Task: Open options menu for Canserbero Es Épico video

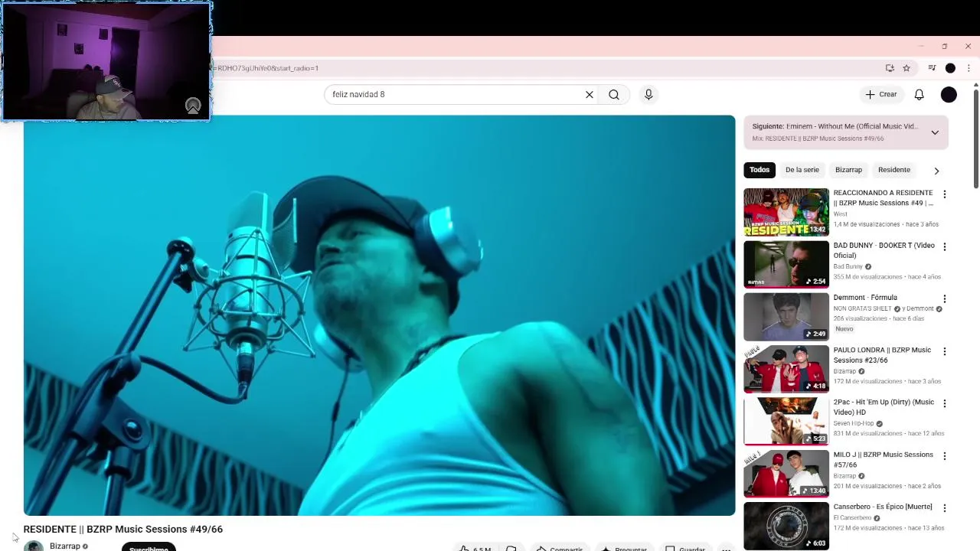Action: [944, 508]
